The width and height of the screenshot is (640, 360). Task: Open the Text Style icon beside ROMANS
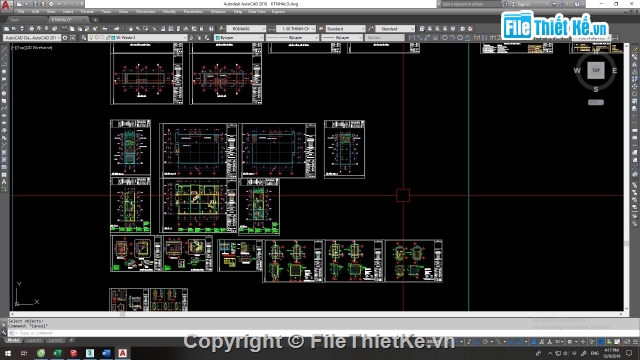click(222, 29)
